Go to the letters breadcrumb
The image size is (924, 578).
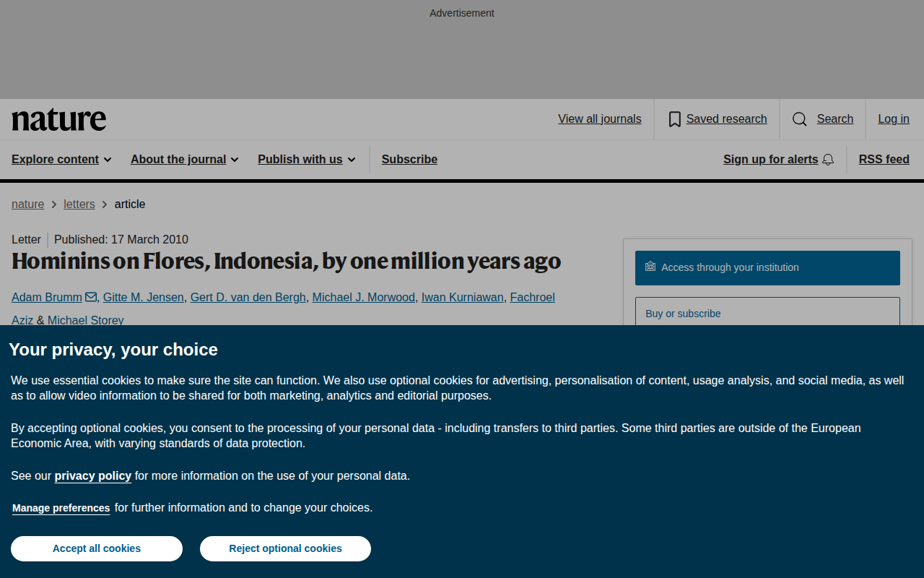(x=79, y=204)
